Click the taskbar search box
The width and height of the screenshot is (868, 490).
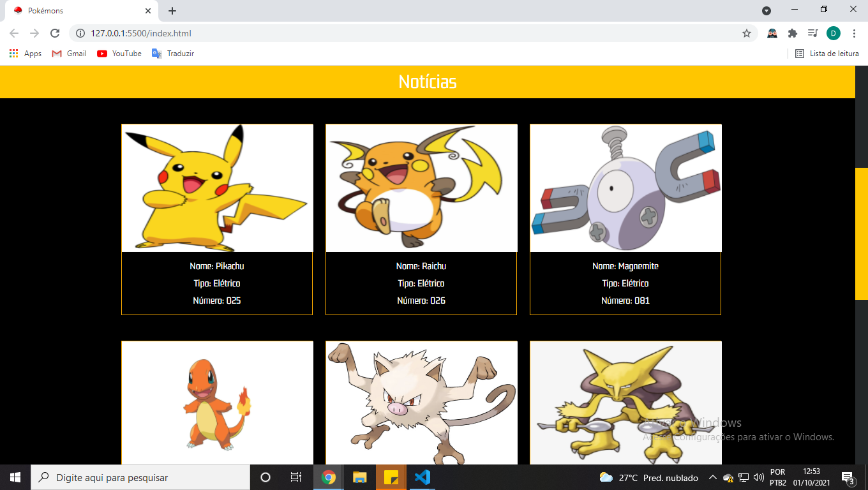coord(140,477)
